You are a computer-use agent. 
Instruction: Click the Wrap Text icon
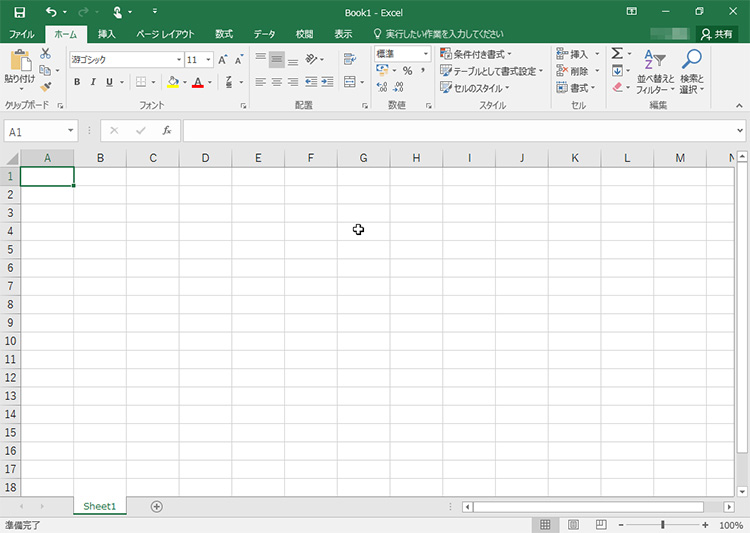tap(350, 59)
